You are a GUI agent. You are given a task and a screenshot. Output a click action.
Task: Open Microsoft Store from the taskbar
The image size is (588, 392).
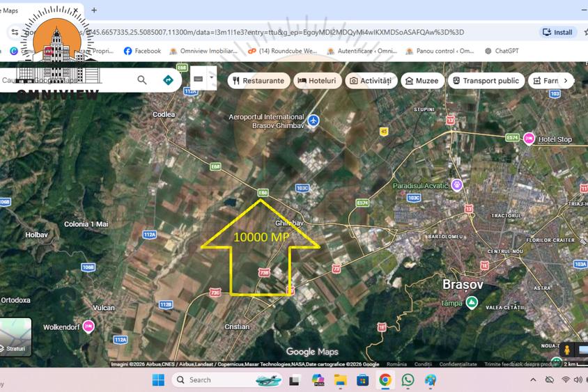pyautogui.click(x=363, y=380)
